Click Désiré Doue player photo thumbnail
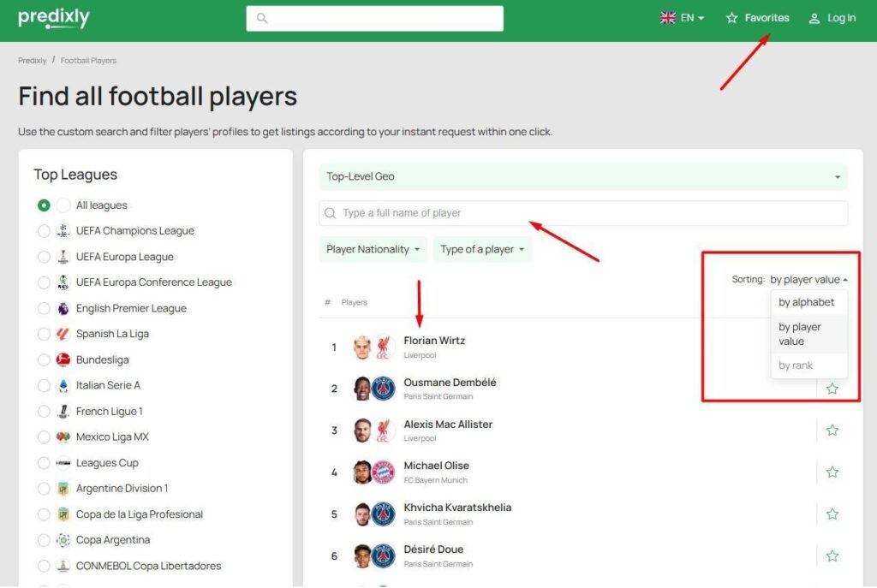Viewport: 877px width, 588px height. tap(362, 555)
